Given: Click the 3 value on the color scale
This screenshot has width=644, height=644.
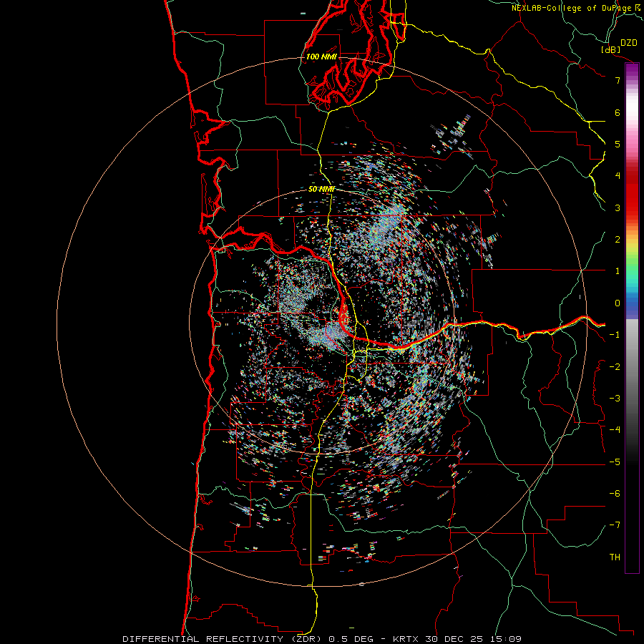Looking at the screenshot, I should coord(618,208).
